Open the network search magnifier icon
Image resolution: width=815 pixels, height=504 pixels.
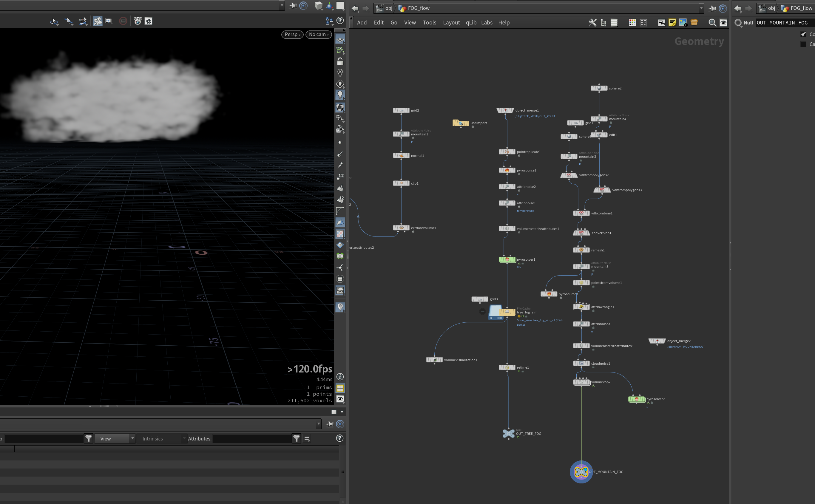[712, 23]
